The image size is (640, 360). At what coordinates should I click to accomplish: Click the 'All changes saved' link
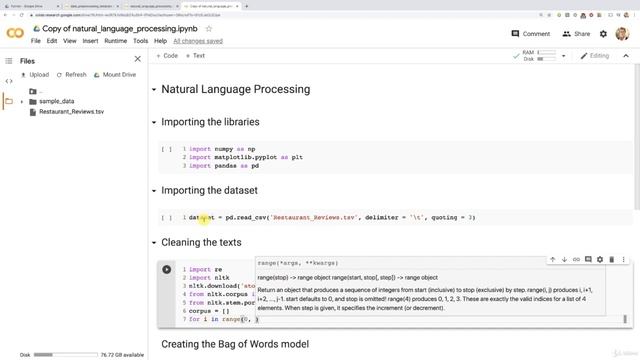pyautogui.click(x=198, y=41)
